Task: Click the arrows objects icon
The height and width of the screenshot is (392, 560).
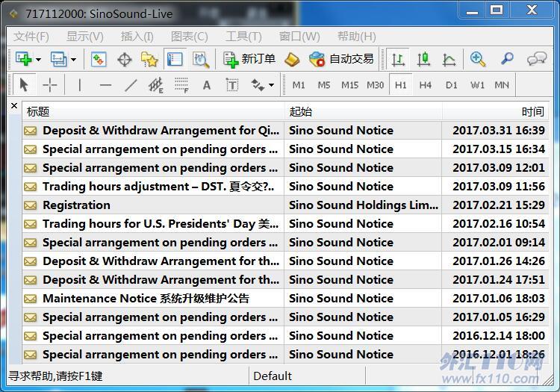Action: (258, 85)
